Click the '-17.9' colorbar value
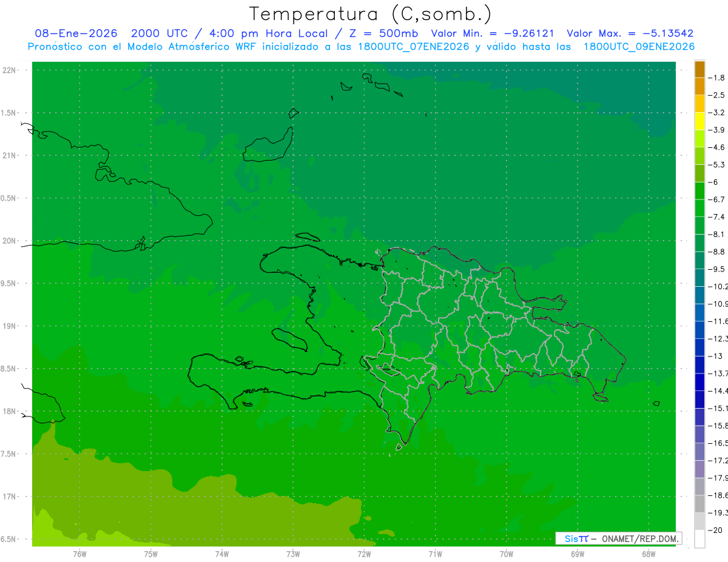728x562 pixels. pos(718,478)
